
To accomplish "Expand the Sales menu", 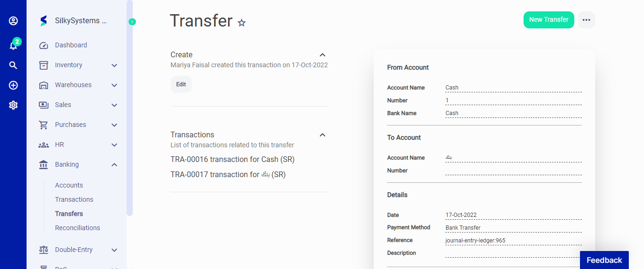I will (x=114, y=105).
